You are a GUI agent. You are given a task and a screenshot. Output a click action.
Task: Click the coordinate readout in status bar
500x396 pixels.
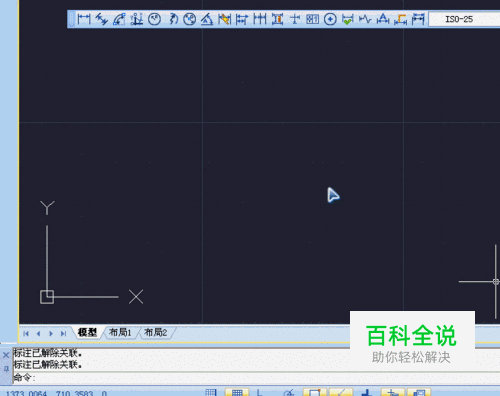pos(56,393)
